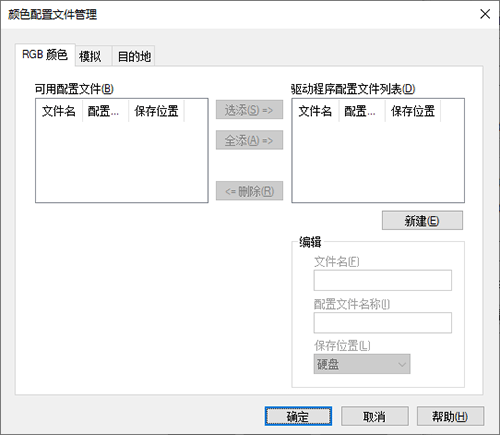Click the <= 删除(R) button
This screenshot has width=500, height=435.
[249, 191]
